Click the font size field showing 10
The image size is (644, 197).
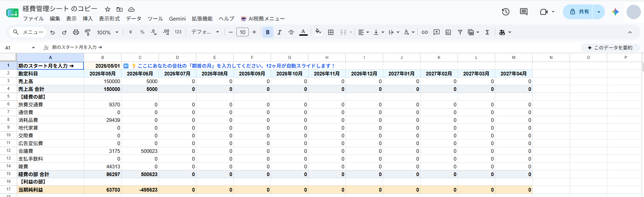[x=242, y=32]
